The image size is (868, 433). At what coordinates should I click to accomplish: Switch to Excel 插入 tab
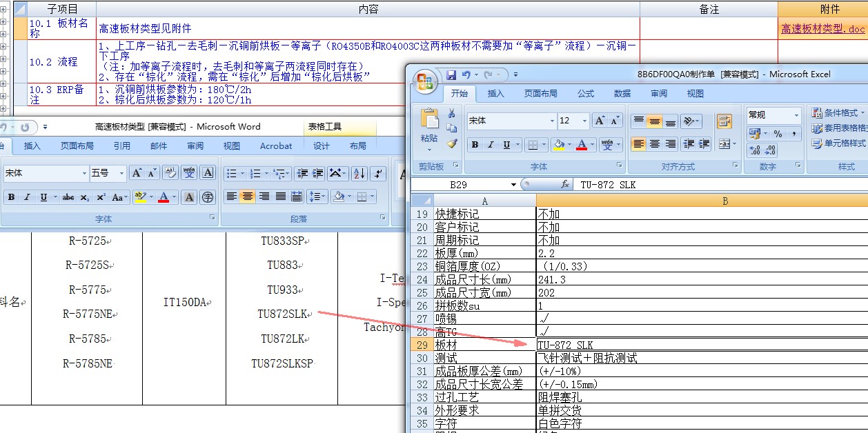[496, 94]
